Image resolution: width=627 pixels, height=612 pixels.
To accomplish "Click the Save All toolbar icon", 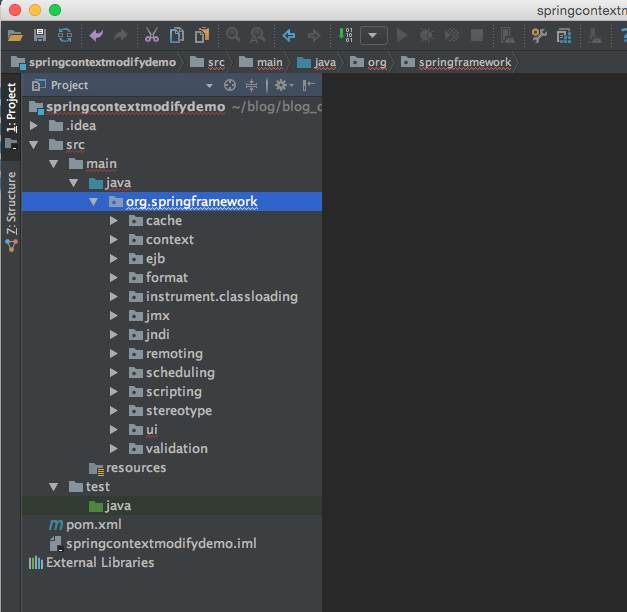I will [x=40, y=35].
